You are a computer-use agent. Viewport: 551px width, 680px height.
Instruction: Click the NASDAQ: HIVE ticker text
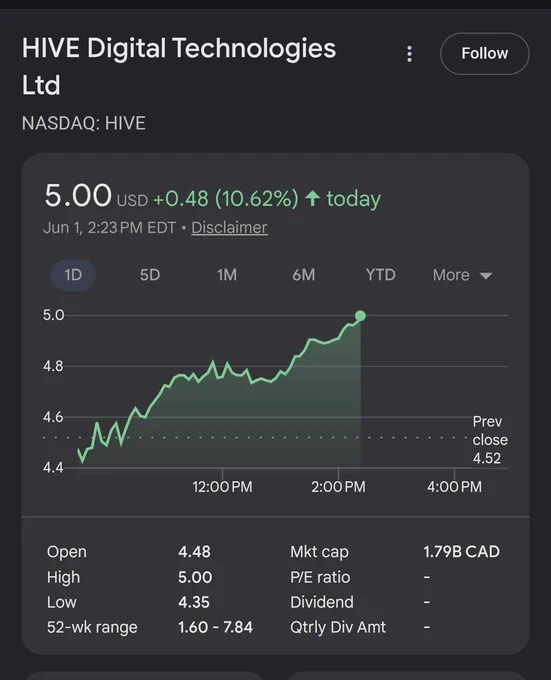(x=84, y=123)
